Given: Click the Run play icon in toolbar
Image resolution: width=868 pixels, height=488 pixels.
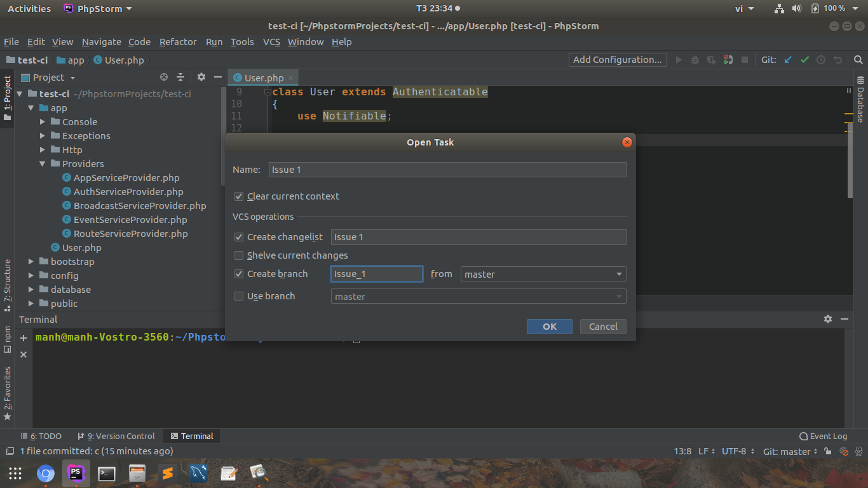Looking at the screenshot, I should tap(679, 60).
